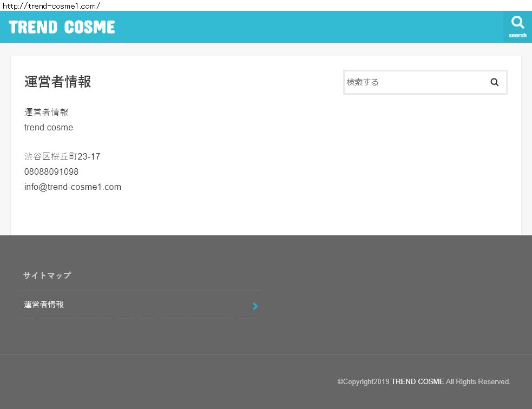Open the 運営者情報 sitemap link

click(x=140, y=305)
